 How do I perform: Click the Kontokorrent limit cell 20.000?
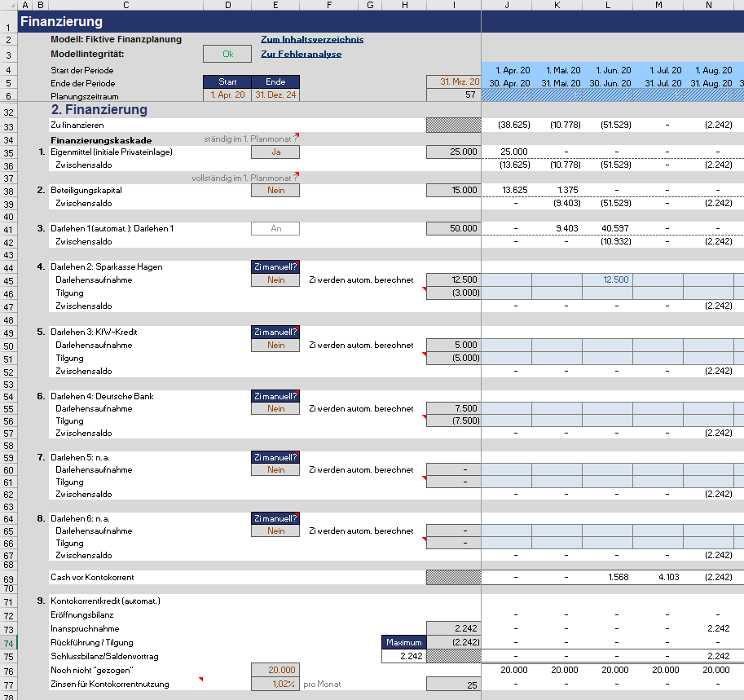coord(275,670)
